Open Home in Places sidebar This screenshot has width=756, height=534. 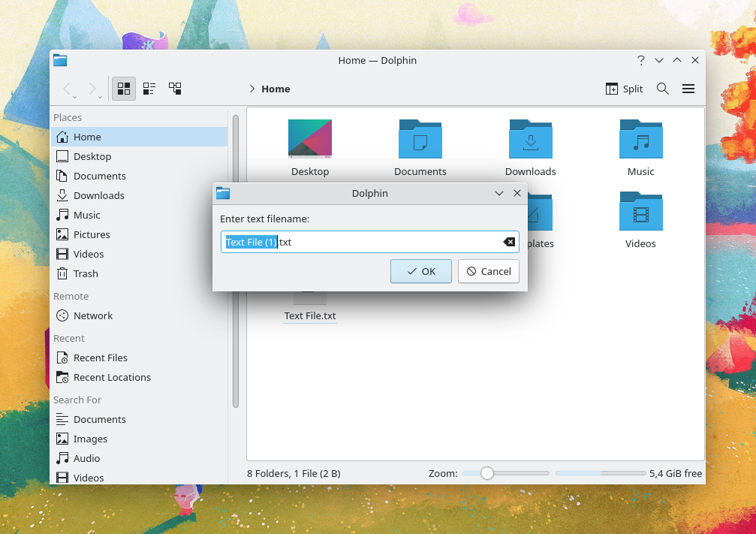(140, 137)
